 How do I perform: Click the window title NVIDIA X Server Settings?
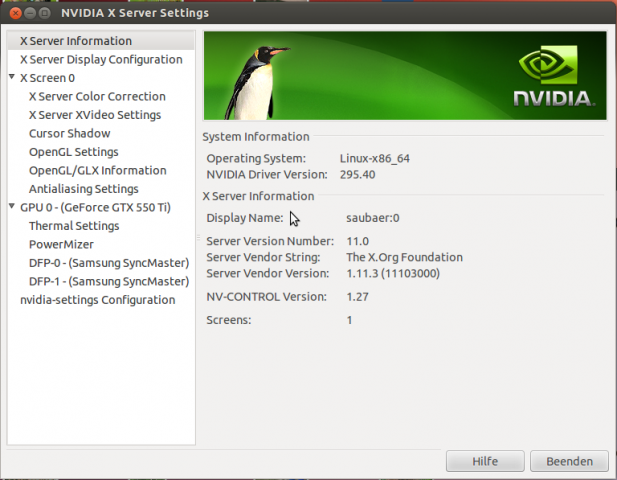[135, 13]
